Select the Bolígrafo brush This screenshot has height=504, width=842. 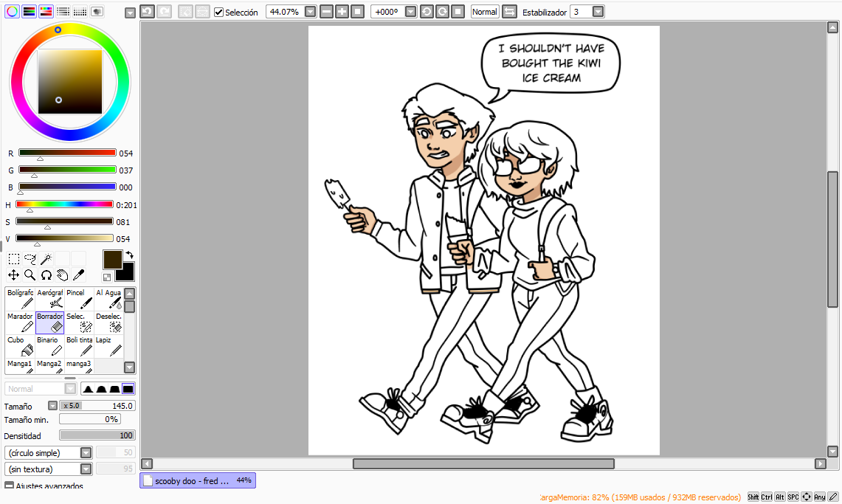tap(20, 299)
